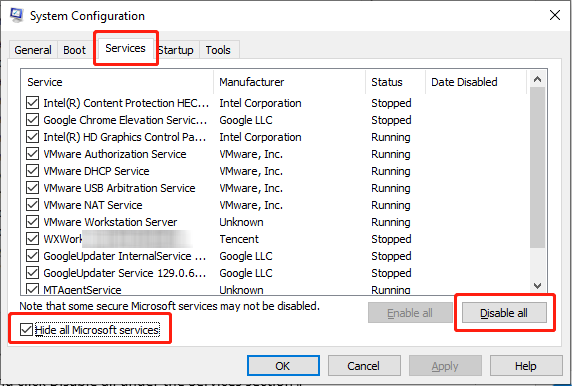Close the System Configuration dialog
The height and width of the screenshot is (386, 572).
555,15
